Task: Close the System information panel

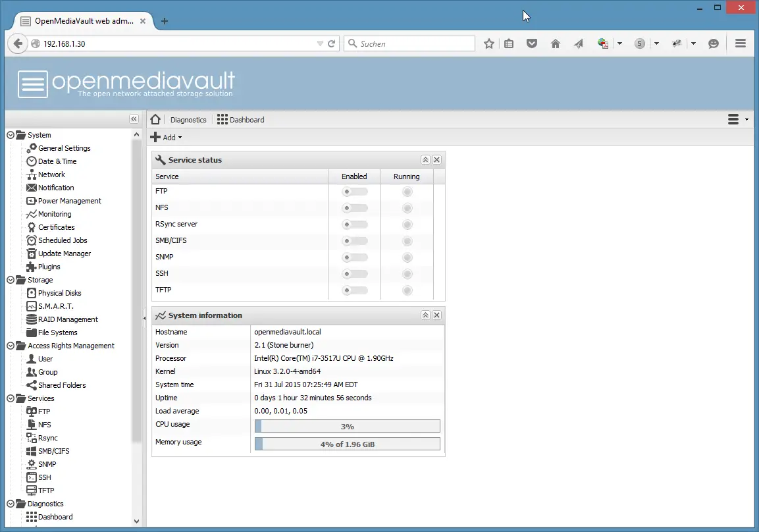Action: [x=436, y=315]
